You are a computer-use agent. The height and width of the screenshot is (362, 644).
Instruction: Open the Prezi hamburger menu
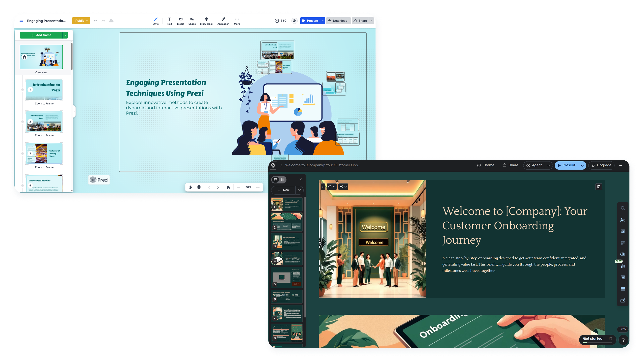[x=21, y=21]
